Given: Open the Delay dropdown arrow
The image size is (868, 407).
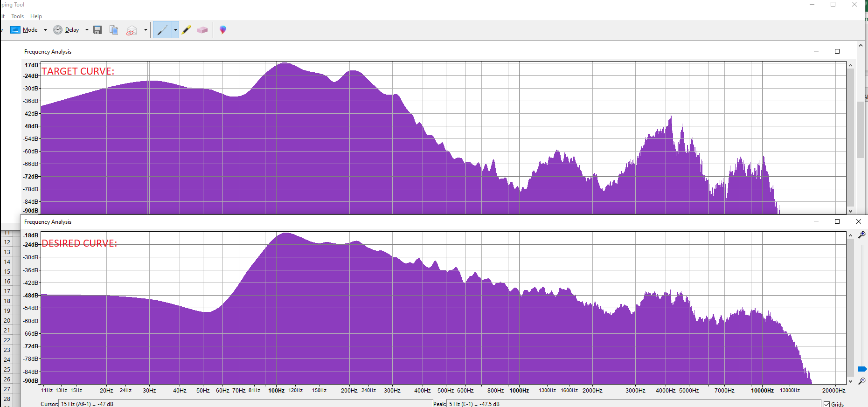Looking at the screenshot, I should (87, 30).
